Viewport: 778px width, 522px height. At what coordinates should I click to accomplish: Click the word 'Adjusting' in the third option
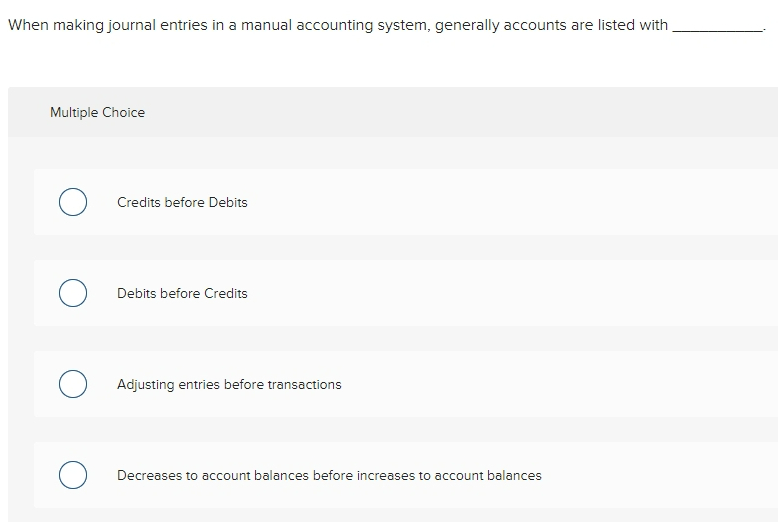click(145, 385)
